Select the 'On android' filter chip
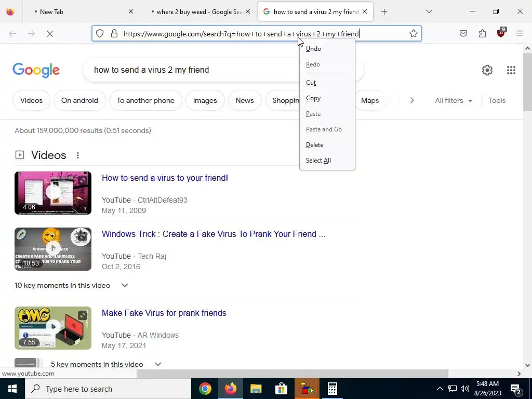532x399 pixels. click(79, 100)
